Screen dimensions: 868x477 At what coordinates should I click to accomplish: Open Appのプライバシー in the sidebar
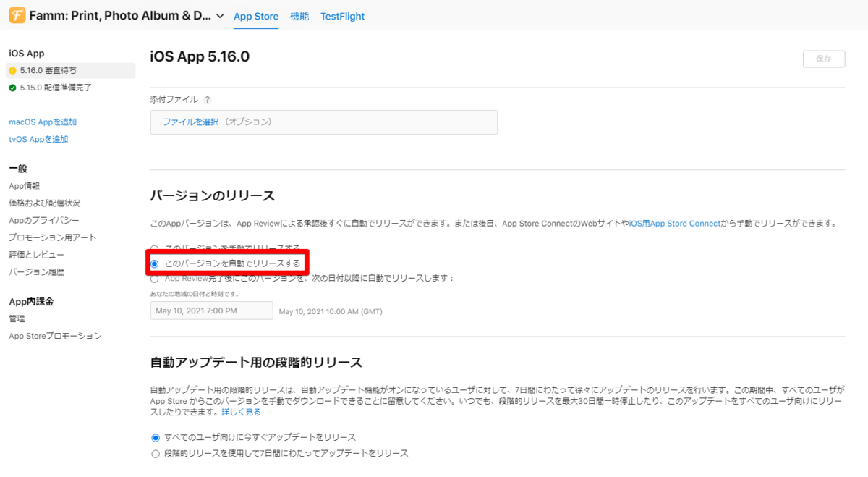[44, 220]
